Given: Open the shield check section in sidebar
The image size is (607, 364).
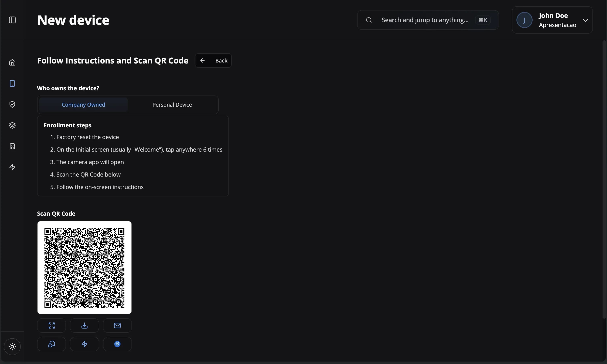Looking at the screenshot, I should (x=12, y=104).
